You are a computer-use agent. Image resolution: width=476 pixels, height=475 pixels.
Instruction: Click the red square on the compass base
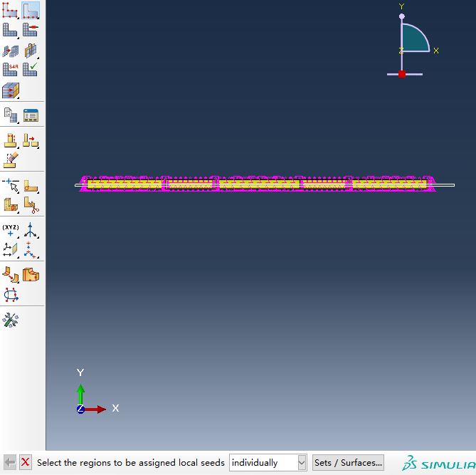pyautogui.click(x=401, y=74)
